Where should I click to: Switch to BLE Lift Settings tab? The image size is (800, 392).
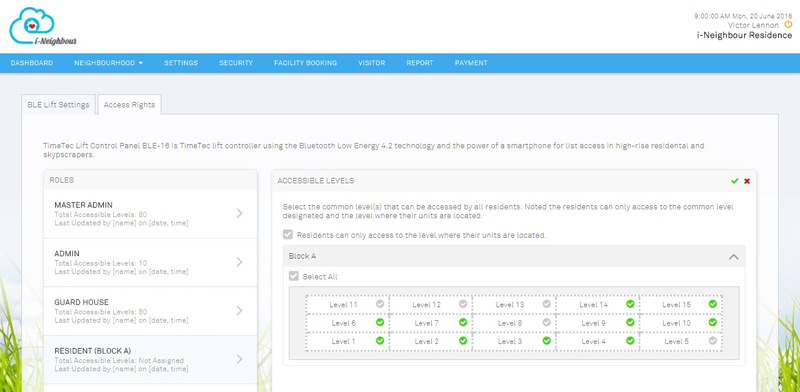tap(58, 105)
